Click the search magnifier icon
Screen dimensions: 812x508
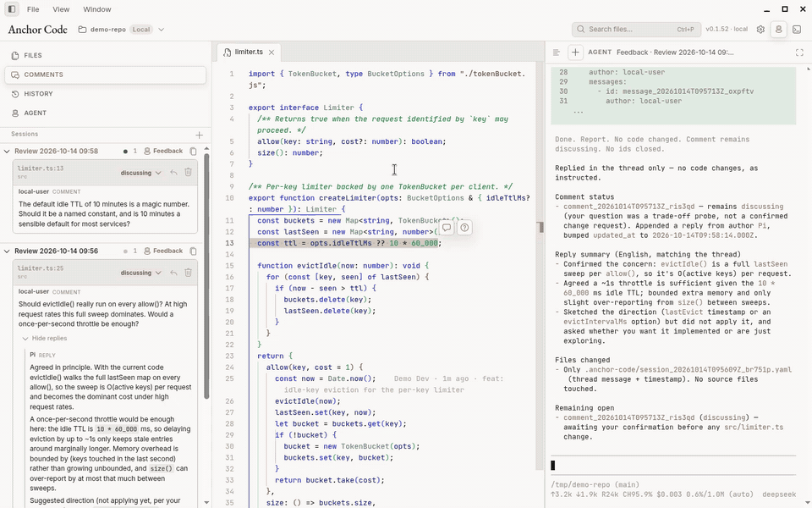tap(581, 30)
